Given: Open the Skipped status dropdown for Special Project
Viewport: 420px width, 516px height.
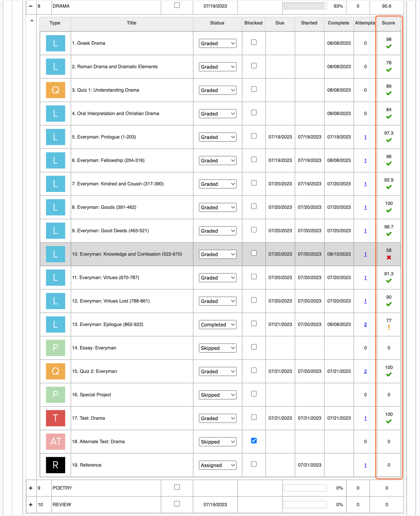Looking at the screenshot, I should 218,395.
